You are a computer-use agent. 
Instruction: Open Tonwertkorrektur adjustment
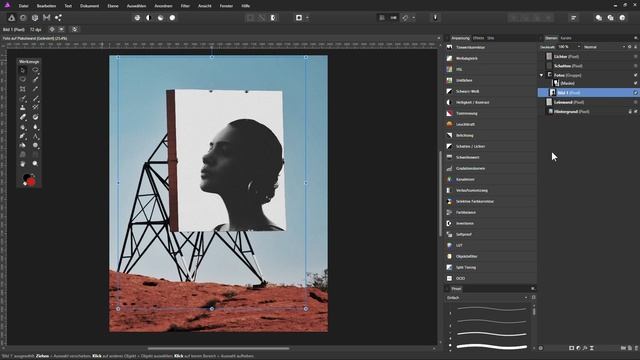tap(490, 47)
